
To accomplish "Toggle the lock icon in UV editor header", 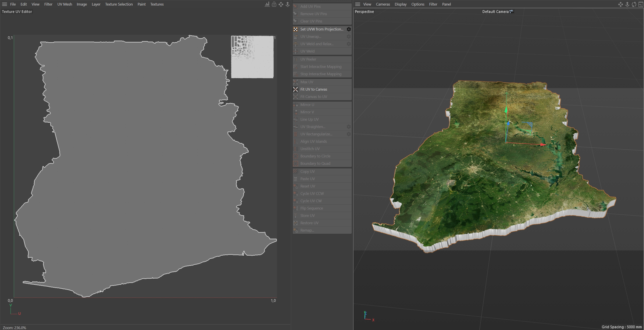I will click(274, 4).
